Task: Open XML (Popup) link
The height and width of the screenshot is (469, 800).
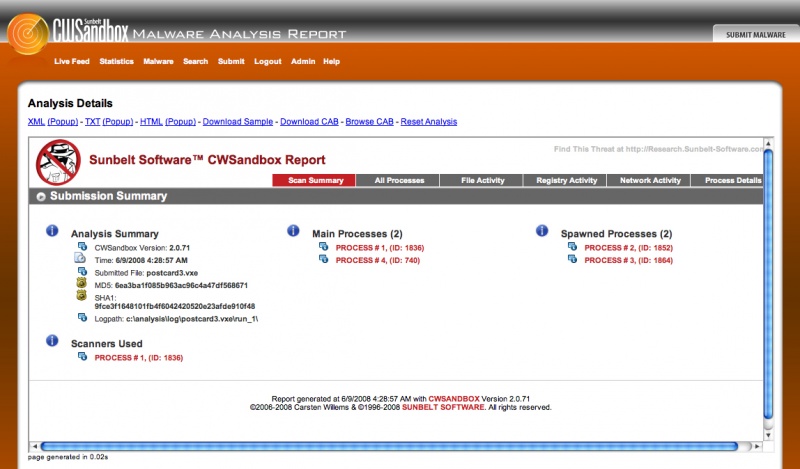Action: point(63,121)
